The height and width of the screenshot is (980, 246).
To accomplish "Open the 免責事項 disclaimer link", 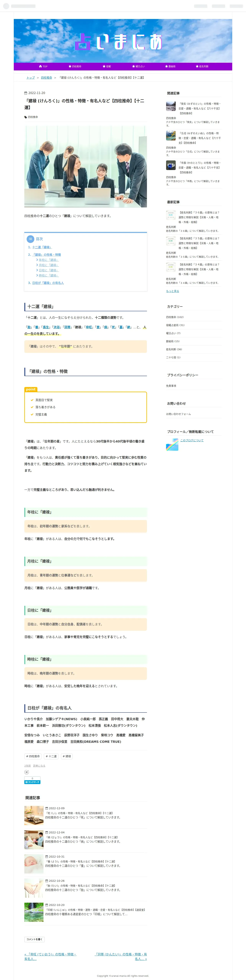I will click(x=171, y=386).
